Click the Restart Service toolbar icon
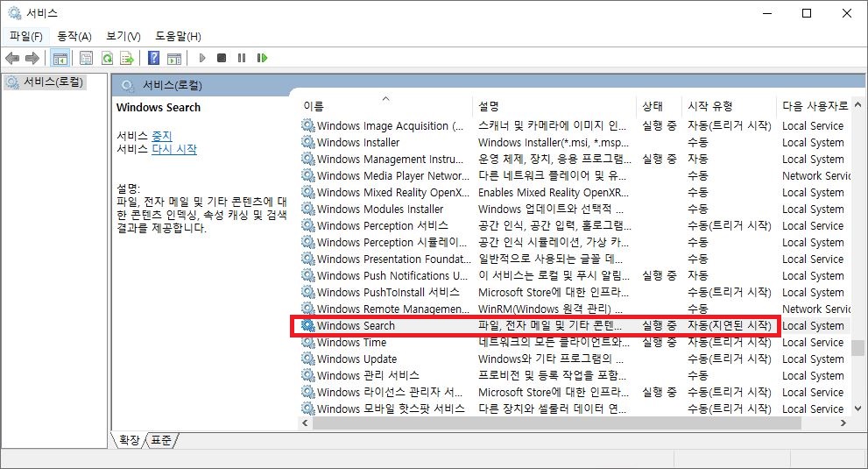The width and height of the screenshot is (868, 469). point(262,58)
